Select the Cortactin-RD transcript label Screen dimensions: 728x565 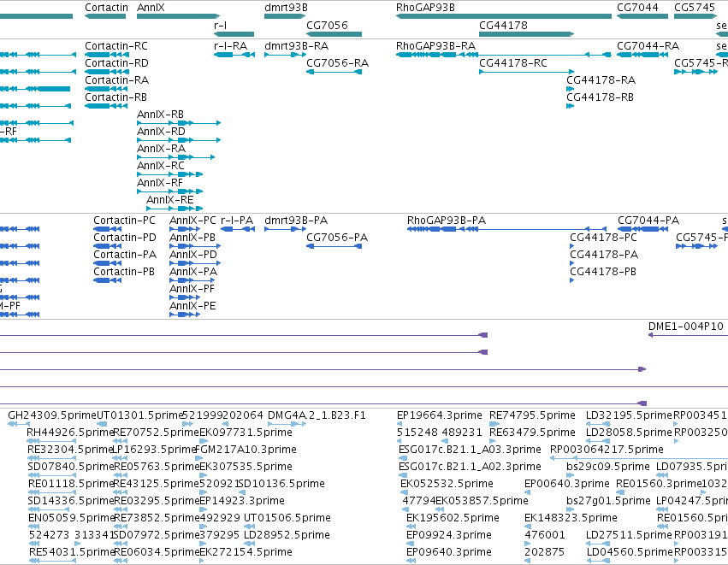116,63
